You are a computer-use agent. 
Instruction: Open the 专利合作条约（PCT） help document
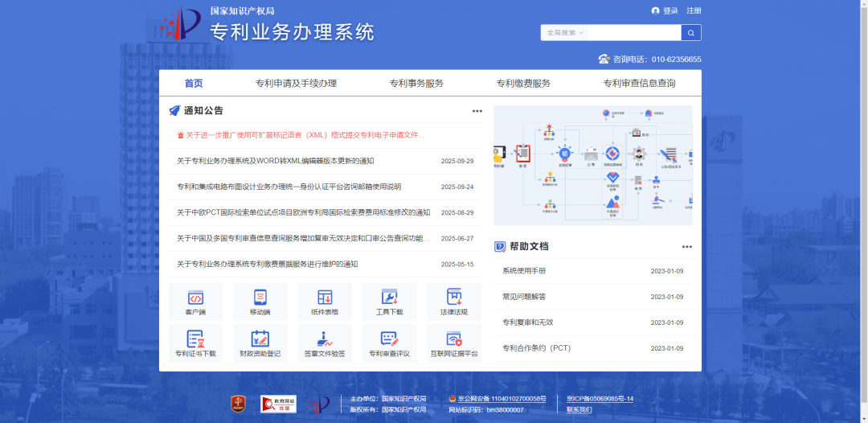pos(536,348)
